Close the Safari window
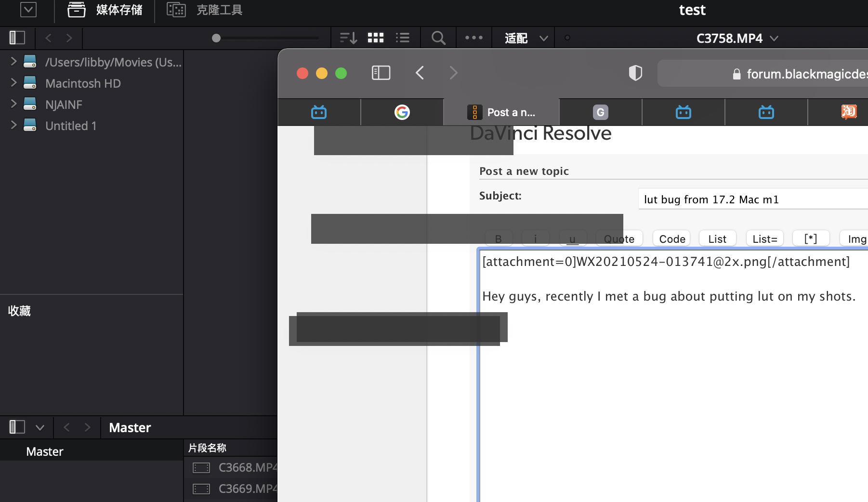Image resolution: width=868 pixels, height=502 pixels. tap(302, 73)
